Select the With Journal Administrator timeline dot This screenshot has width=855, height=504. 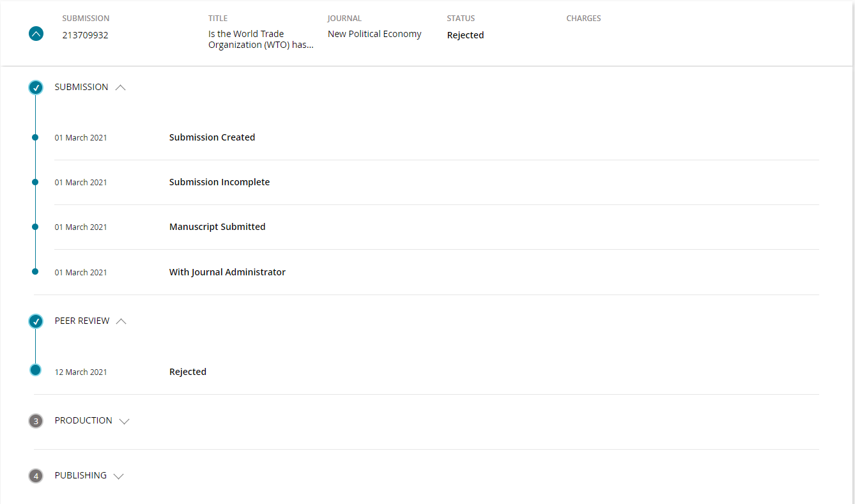pyautogui.click(x=35, y=271)
